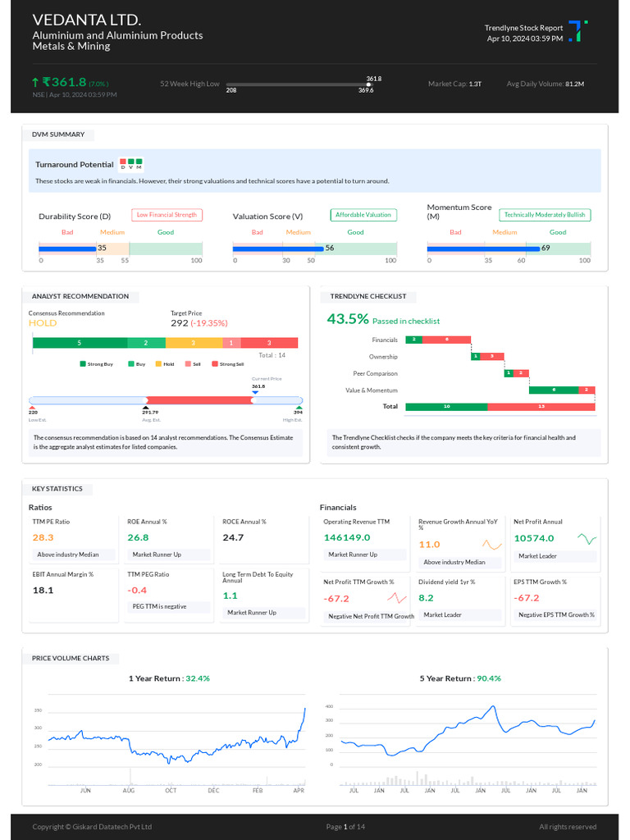The width and height of the screenshot is (630, 840).
Task: Click the blue Current Price marker triangle
Action: (x=255, y=393)
